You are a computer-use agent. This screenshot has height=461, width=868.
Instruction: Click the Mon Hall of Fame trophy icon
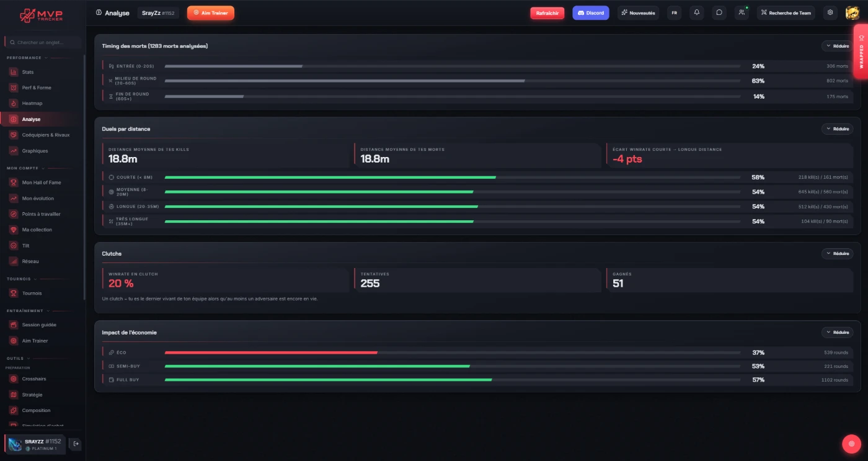(14, 182)
